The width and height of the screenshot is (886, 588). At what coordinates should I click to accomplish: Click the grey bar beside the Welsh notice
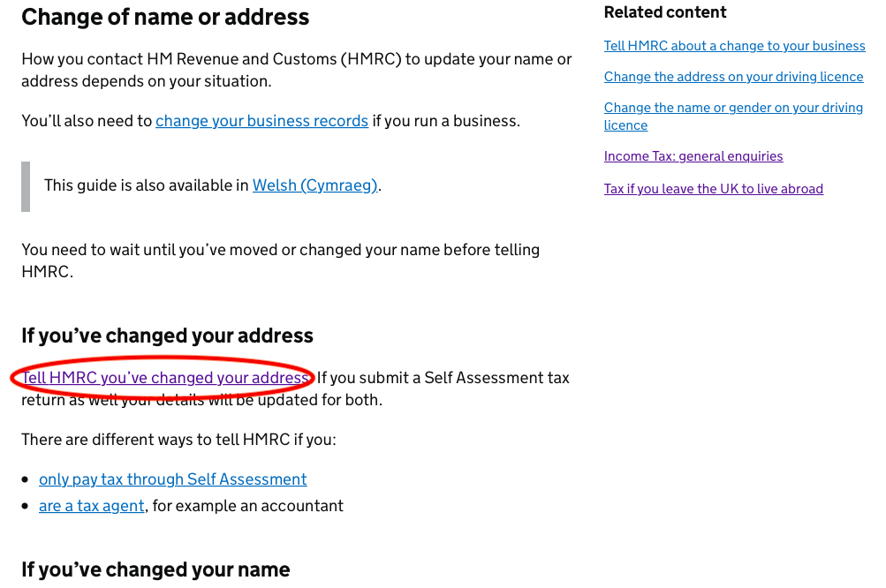click(26, 186)
